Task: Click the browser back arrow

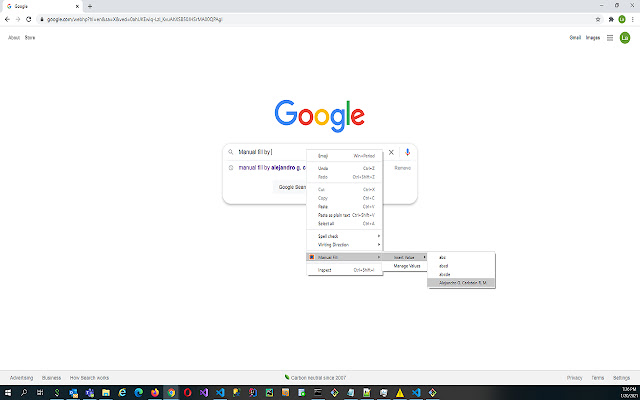Action: pos(7,19)
